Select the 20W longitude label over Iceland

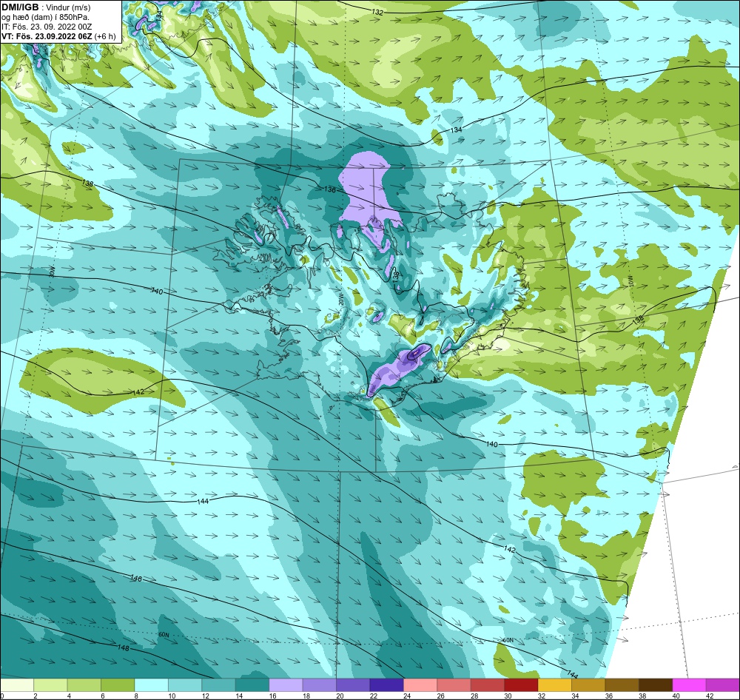[340, 299]
